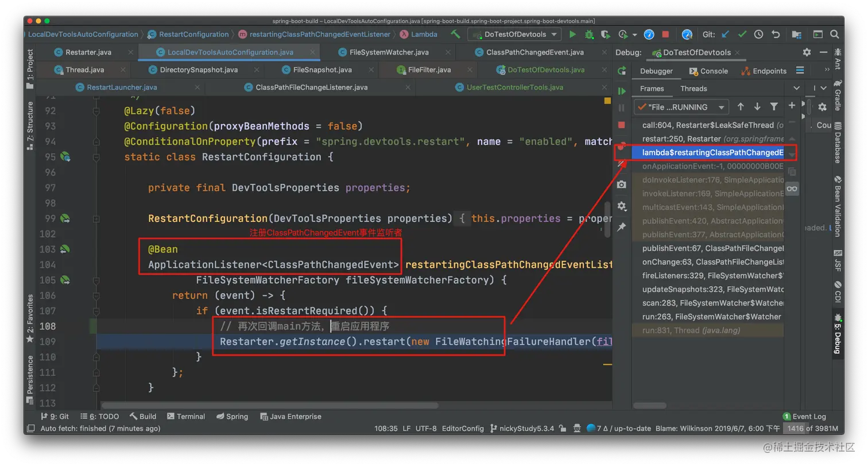The width and height of the screenshot is (868, 466).
Task: Click the Build project hammer icon
Action: [x=455, y=34]
